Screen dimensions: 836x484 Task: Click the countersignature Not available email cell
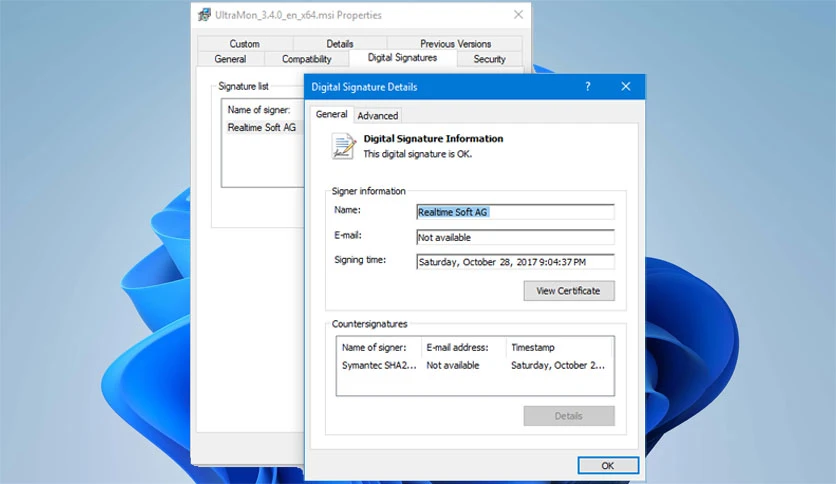point(453,365)
